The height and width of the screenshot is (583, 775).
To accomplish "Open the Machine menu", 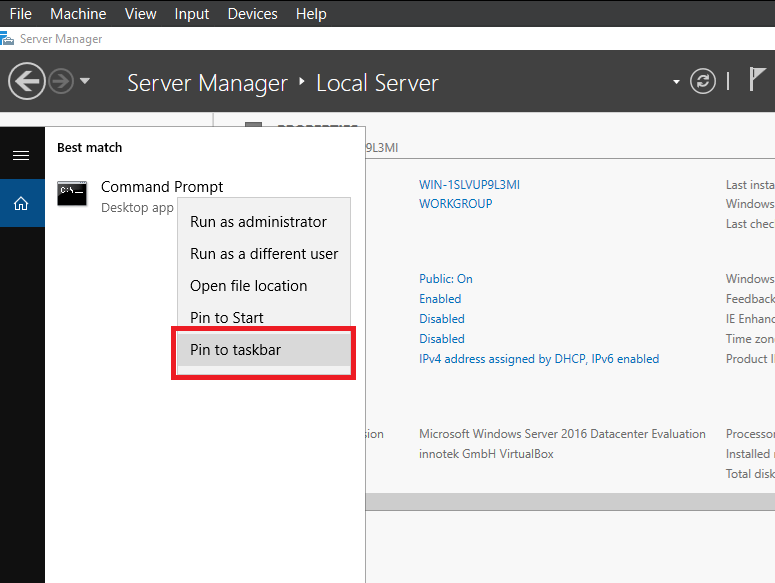I will click(x=78, y=13).
